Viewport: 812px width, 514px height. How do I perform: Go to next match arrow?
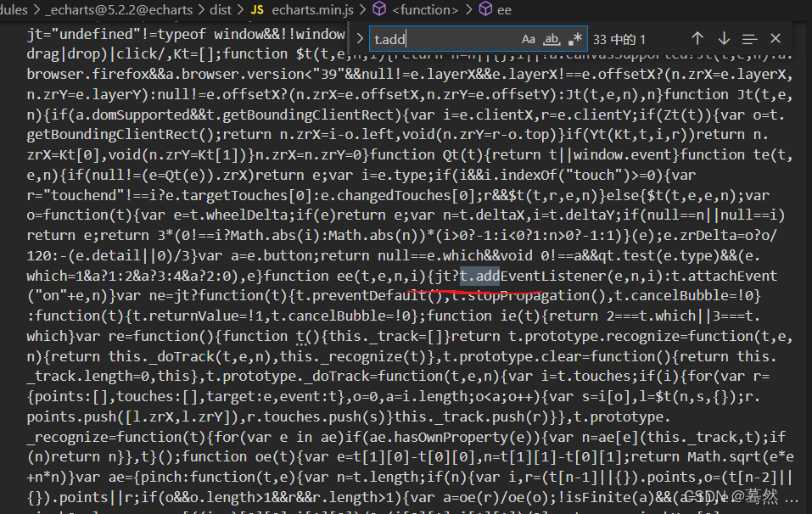click(x=724, y=38)
